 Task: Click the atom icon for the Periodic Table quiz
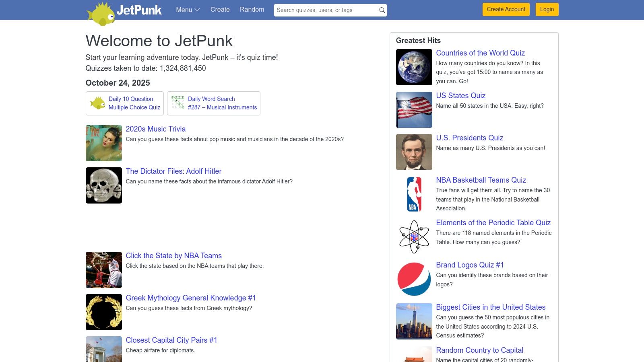click(x=414, y=237)
